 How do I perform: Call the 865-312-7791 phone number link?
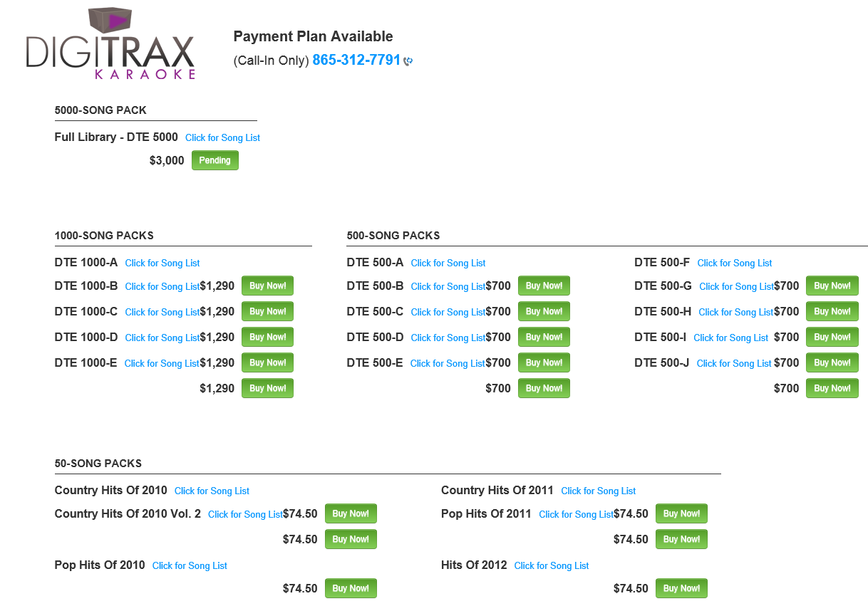pos(356,61)
